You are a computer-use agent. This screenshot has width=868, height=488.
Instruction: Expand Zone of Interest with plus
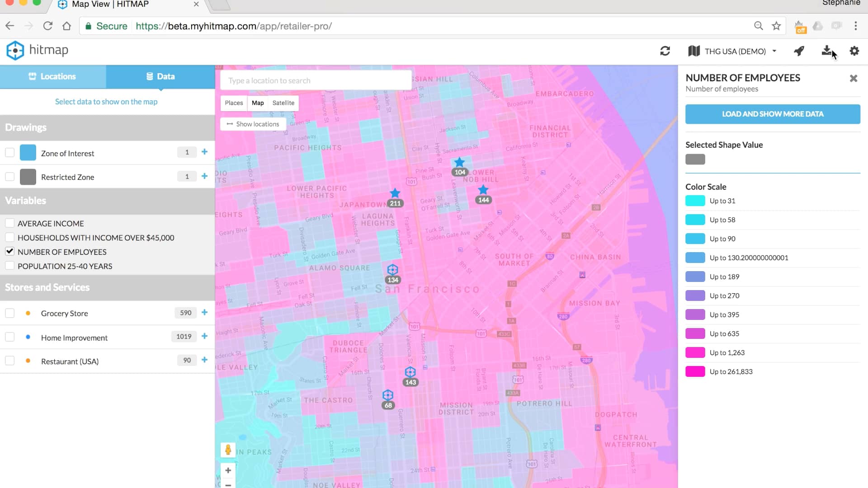coord(204,152)
